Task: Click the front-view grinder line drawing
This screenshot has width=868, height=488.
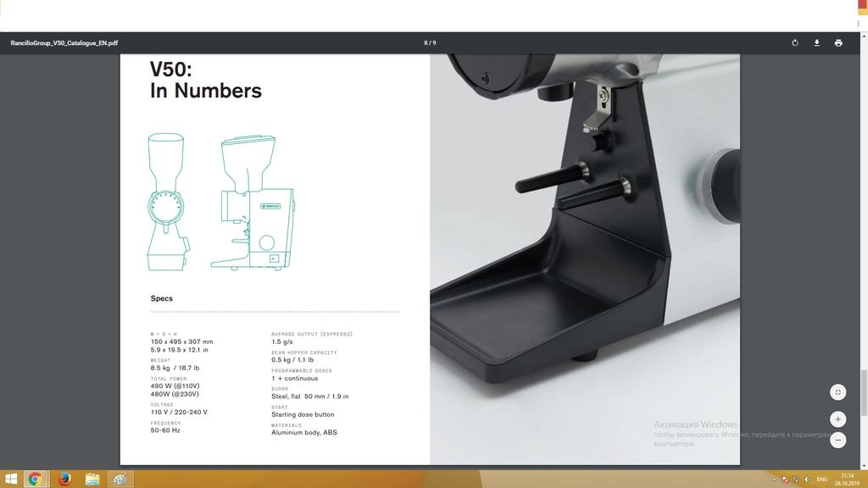Action: tap(169, 202)
